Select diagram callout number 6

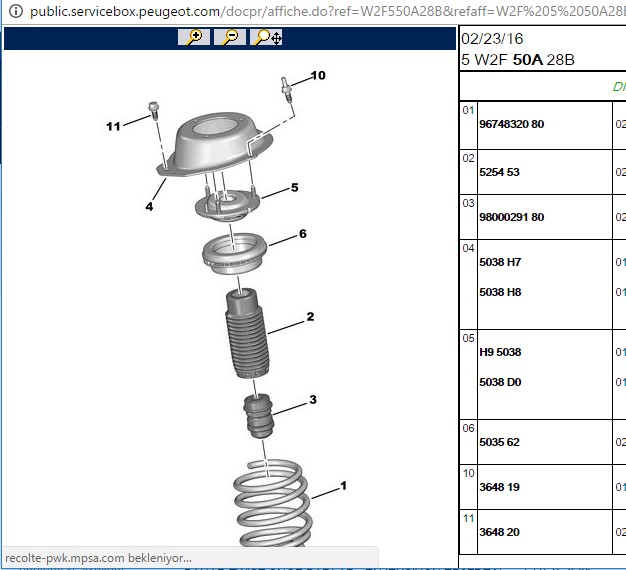pyautogui.click(x=303, y=234)
